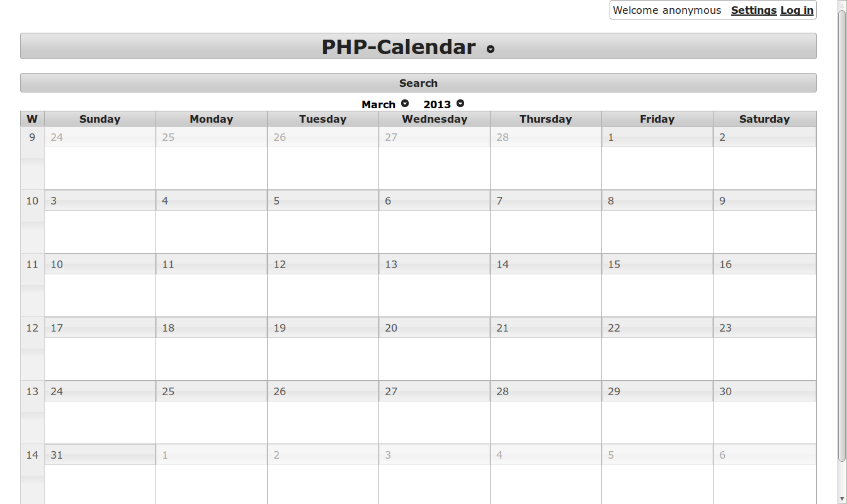The width and height of the screenshot is (847, 504).
Task: Click week number 10 in the W column
Action: tap(32, 201)
